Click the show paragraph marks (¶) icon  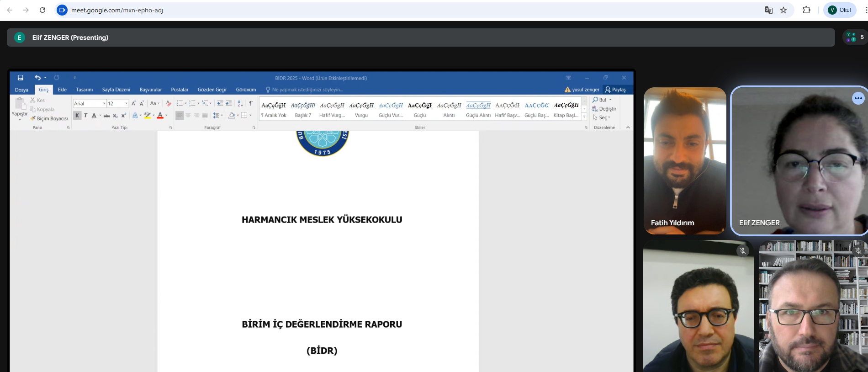pyautogui.click(x=251, y=103)
